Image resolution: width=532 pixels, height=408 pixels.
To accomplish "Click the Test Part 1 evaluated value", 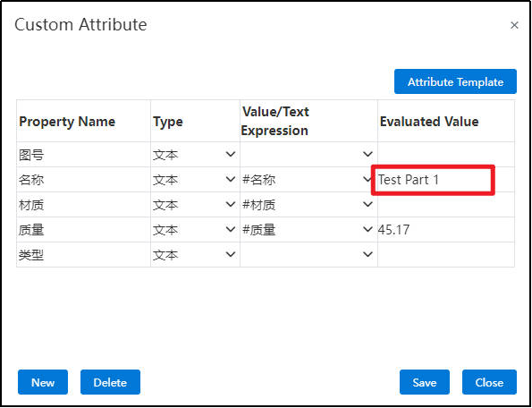I will tap(408, 180).
